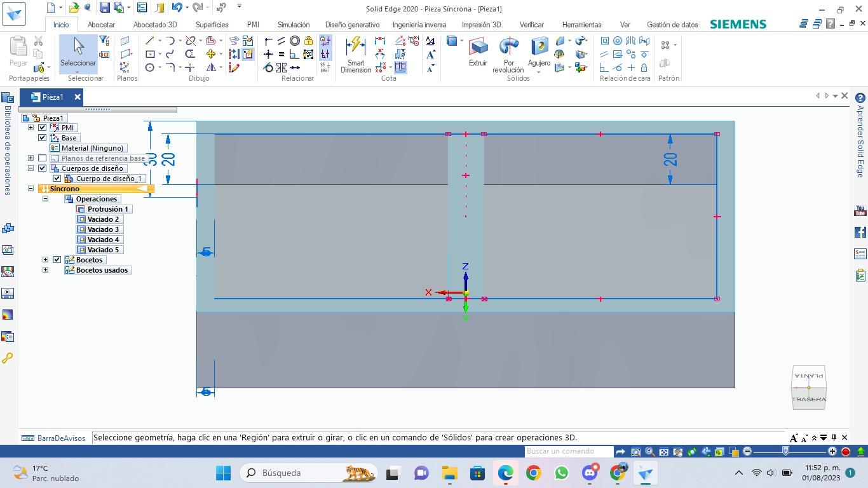Open the Agujero dropdown arrow
Screen dimensions: 868x488
[539, 71]
